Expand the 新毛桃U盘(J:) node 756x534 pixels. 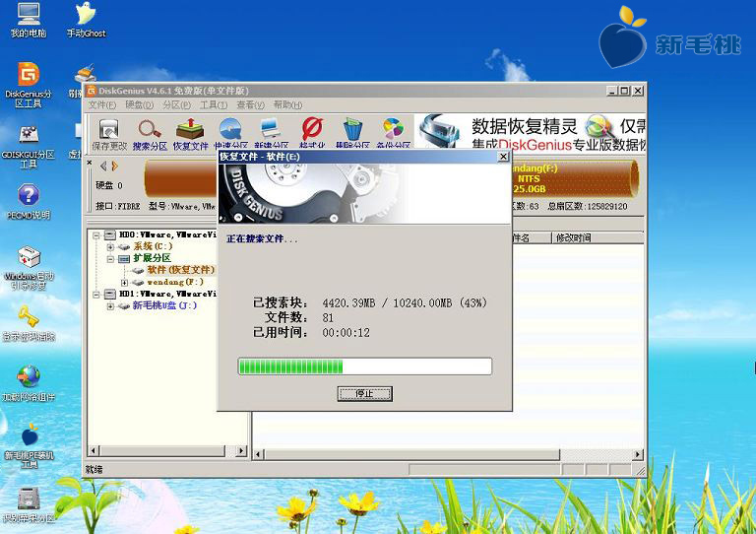[110, 306]
